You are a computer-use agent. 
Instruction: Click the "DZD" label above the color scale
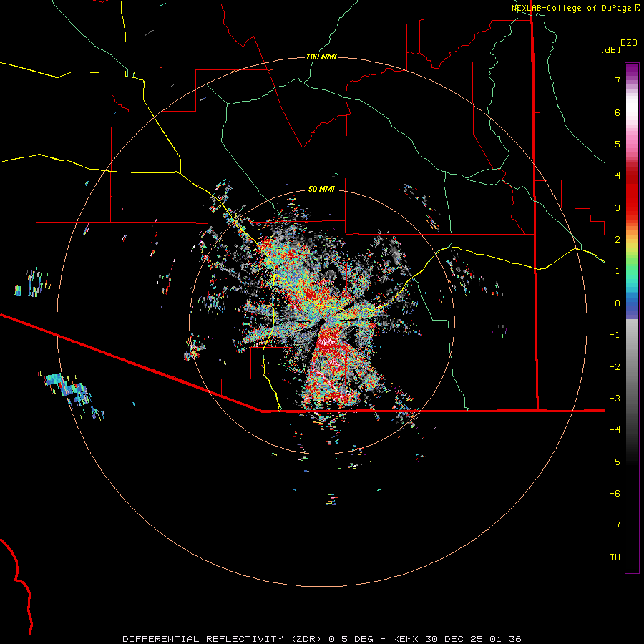coord(629,43)
